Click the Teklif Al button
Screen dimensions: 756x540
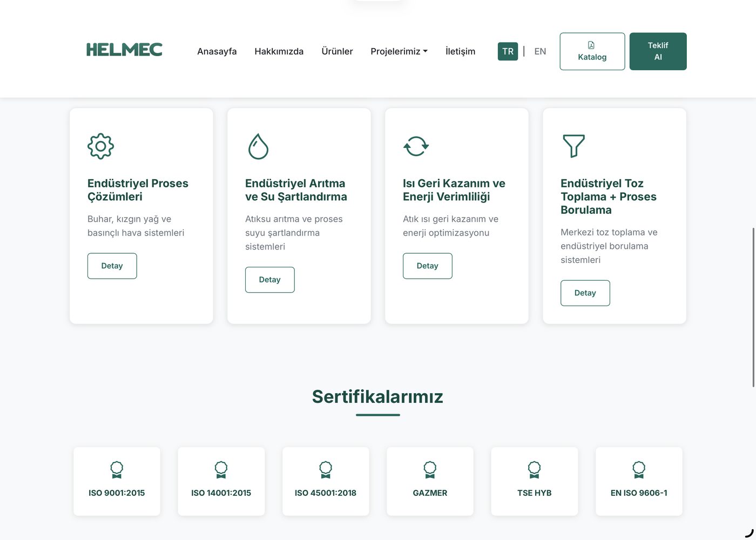[658, 51]
